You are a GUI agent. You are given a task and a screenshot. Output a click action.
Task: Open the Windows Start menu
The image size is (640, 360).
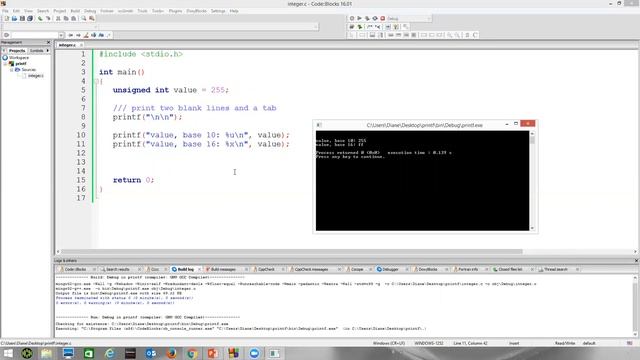8,353
